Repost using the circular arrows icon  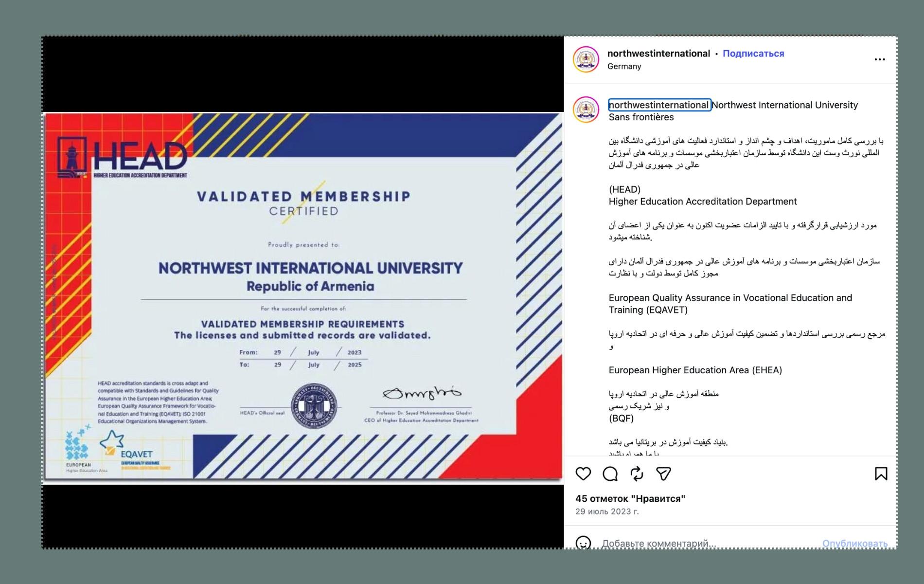pos(637,474)
